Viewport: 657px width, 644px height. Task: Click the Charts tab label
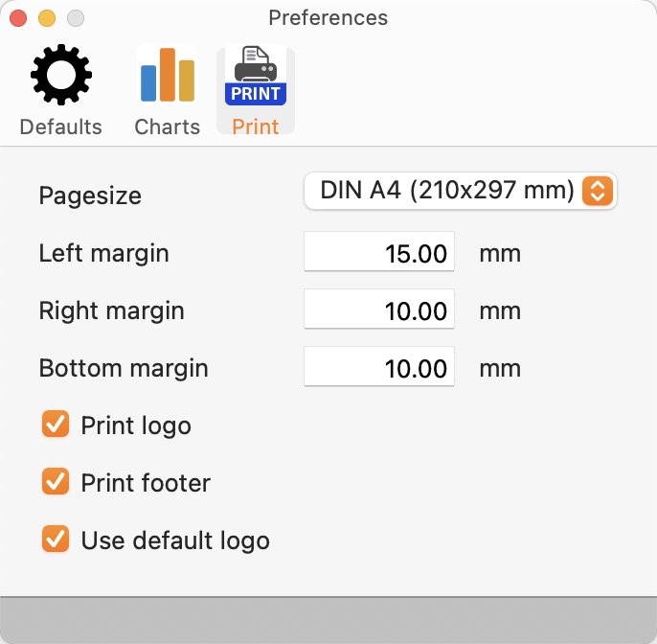[x=168, y=126]
